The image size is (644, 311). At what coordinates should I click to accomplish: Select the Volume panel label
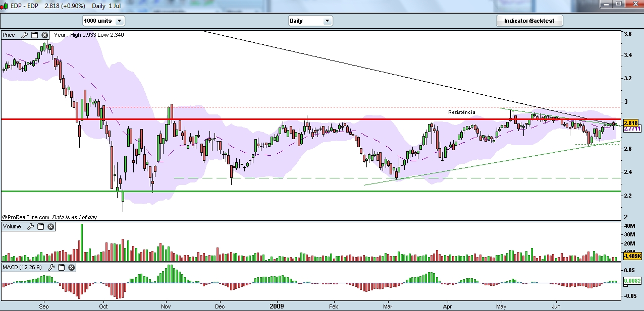click(12, 227)
